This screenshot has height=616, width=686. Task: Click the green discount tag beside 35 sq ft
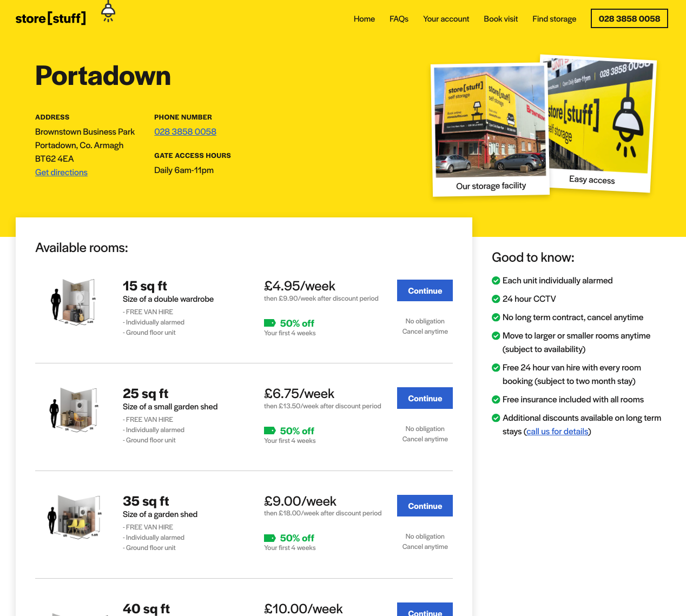tap(270, 538)
